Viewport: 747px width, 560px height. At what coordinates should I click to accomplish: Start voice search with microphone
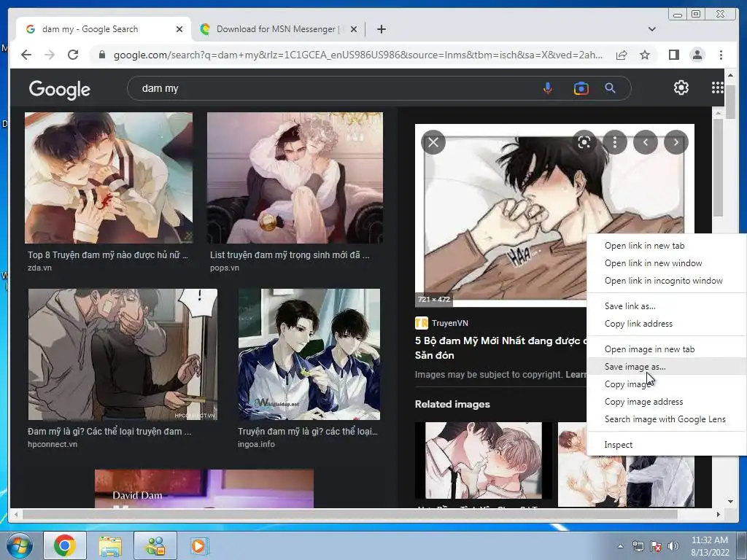point(548,88)
